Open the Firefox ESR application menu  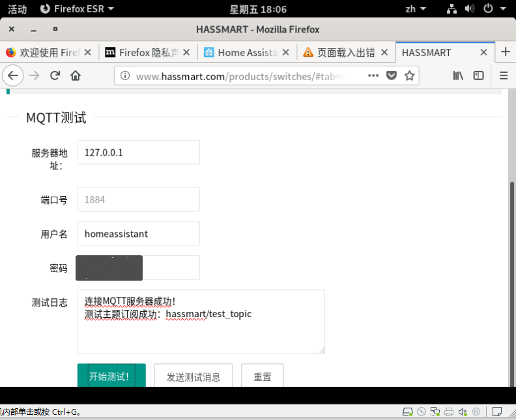[77, 9]
